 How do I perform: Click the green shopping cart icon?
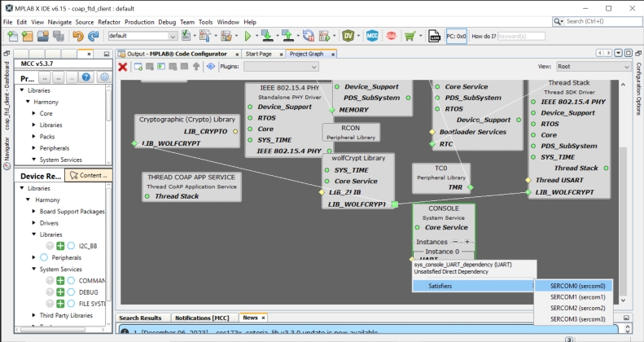pyautogui.click(x=410, y=36)
